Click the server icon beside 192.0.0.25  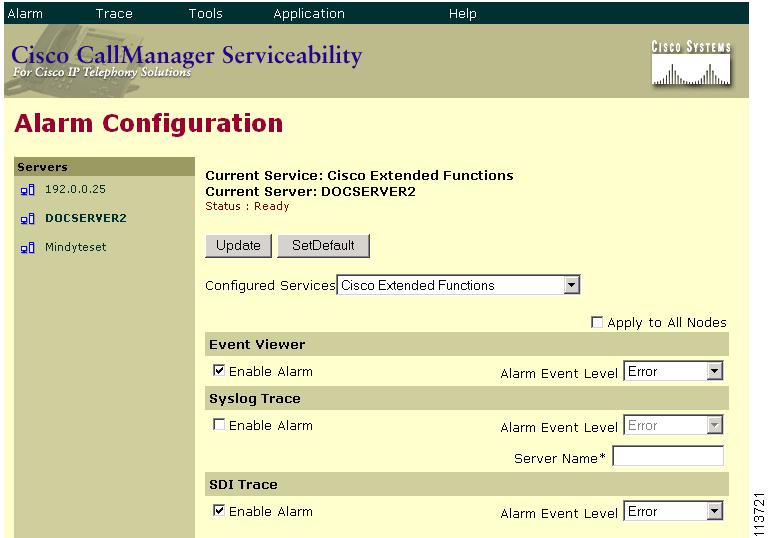[28, 189]
